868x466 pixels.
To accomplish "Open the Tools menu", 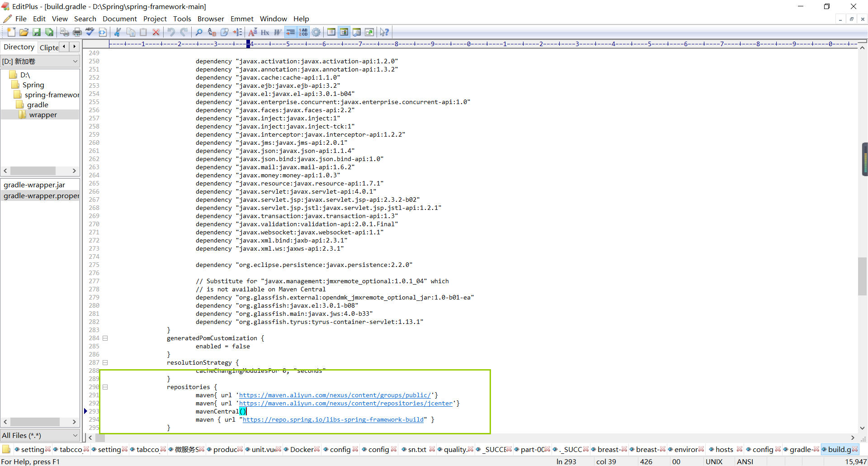I will [x=182, y=19].
